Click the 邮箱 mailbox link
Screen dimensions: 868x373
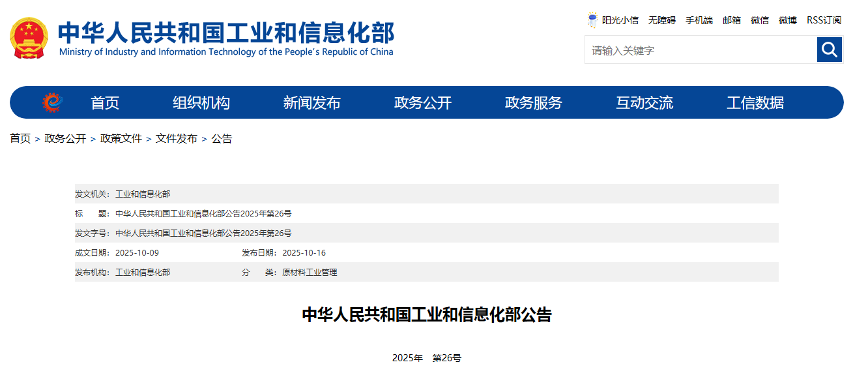[x=732, y=20]
